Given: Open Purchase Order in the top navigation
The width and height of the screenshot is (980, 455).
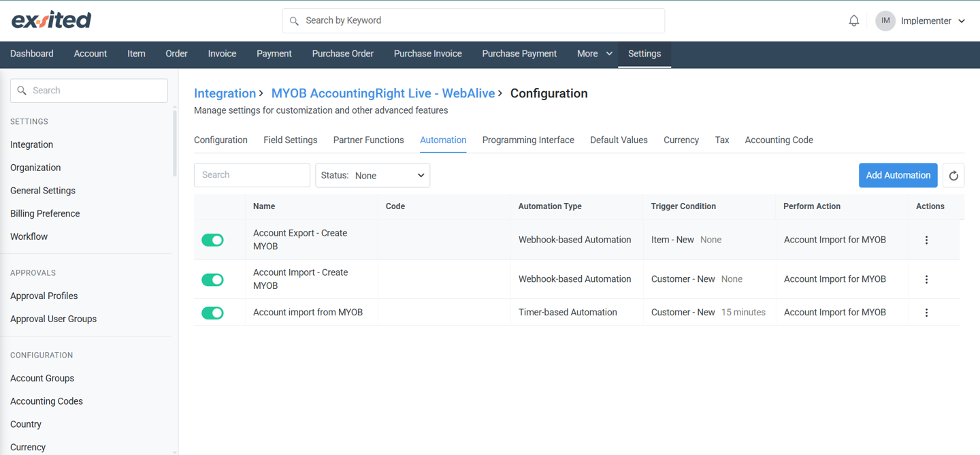Looking at the screenshot, I should [343, 54].
